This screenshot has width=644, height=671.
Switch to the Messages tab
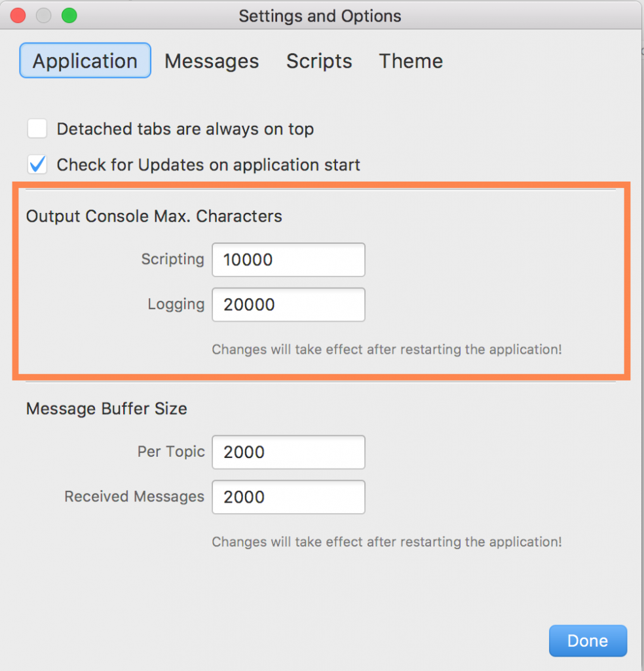212,61
